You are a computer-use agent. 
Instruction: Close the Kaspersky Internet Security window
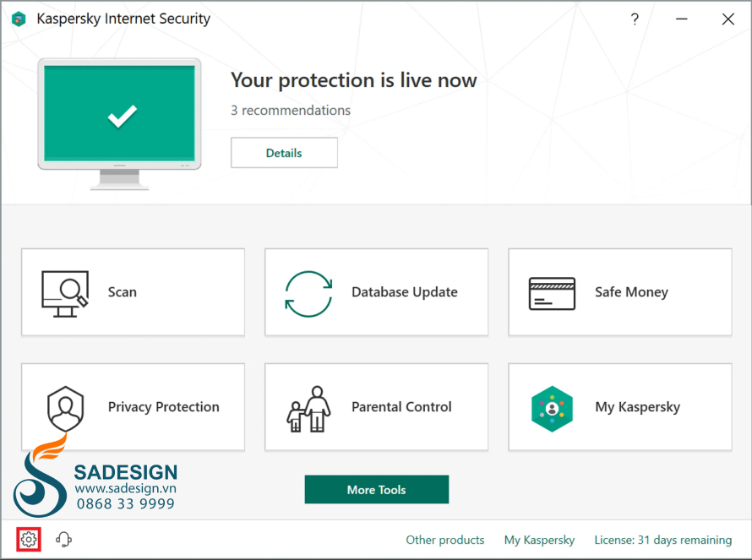[728, 19]
